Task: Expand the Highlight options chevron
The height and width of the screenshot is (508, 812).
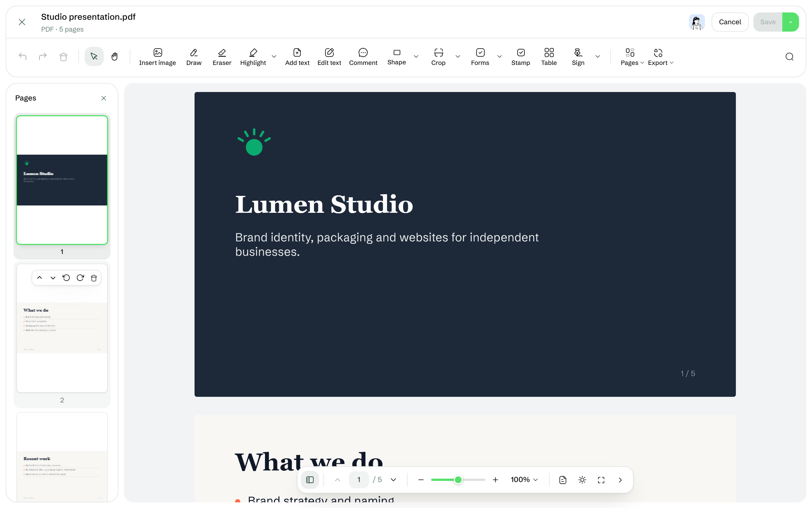Action: (274, 56)
